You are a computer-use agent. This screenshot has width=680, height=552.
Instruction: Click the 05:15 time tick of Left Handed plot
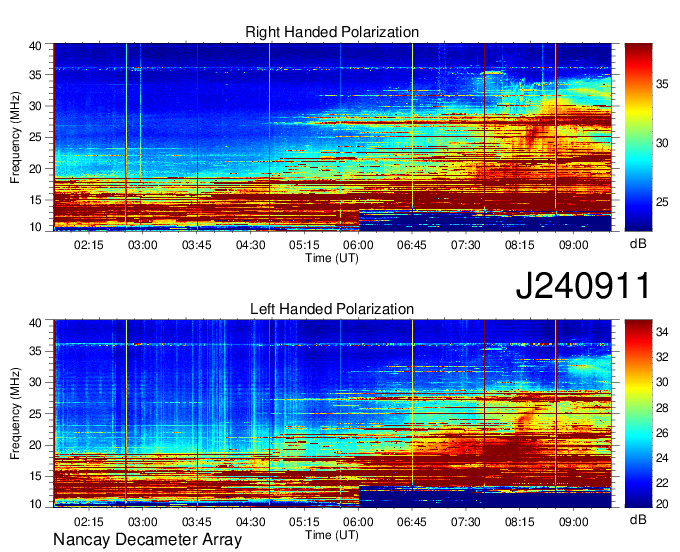point(304,521)
